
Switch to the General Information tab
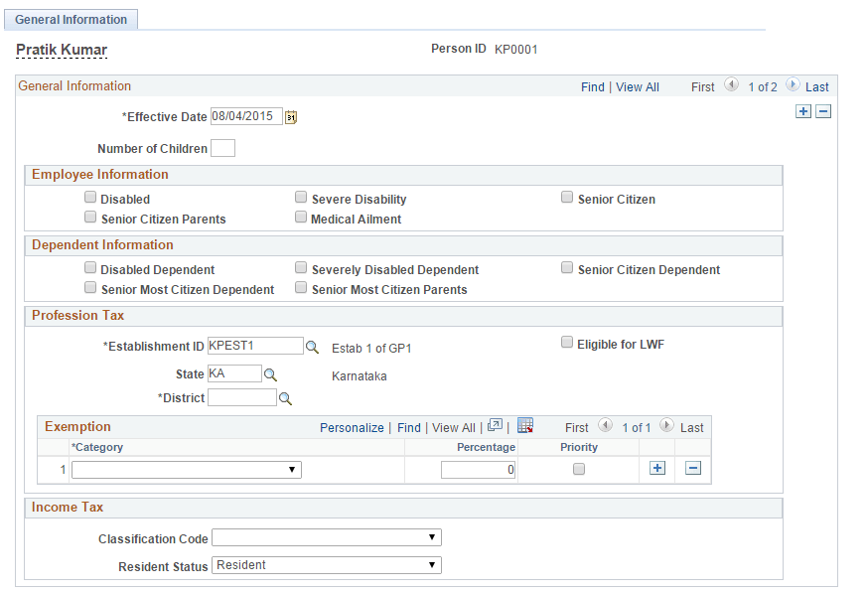[x=71, y=19]
